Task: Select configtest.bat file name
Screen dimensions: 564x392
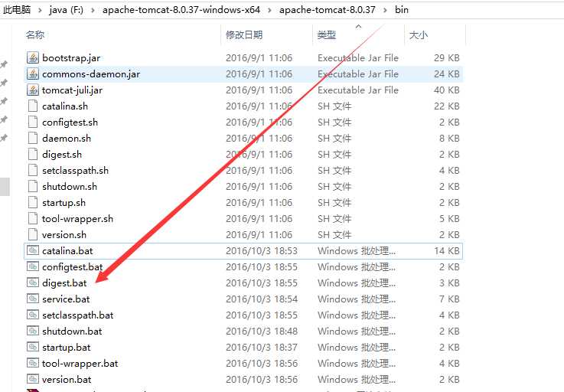Action: point(72,266)
